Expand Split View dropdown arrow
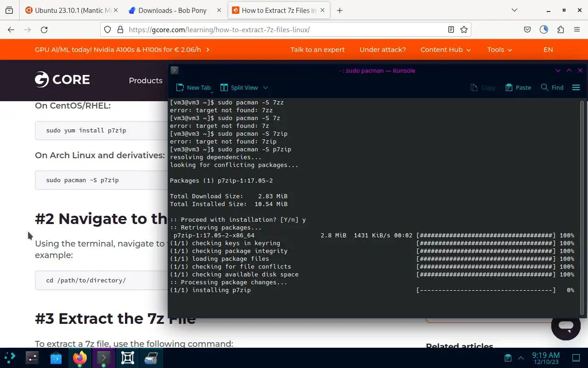 point(265,87)
